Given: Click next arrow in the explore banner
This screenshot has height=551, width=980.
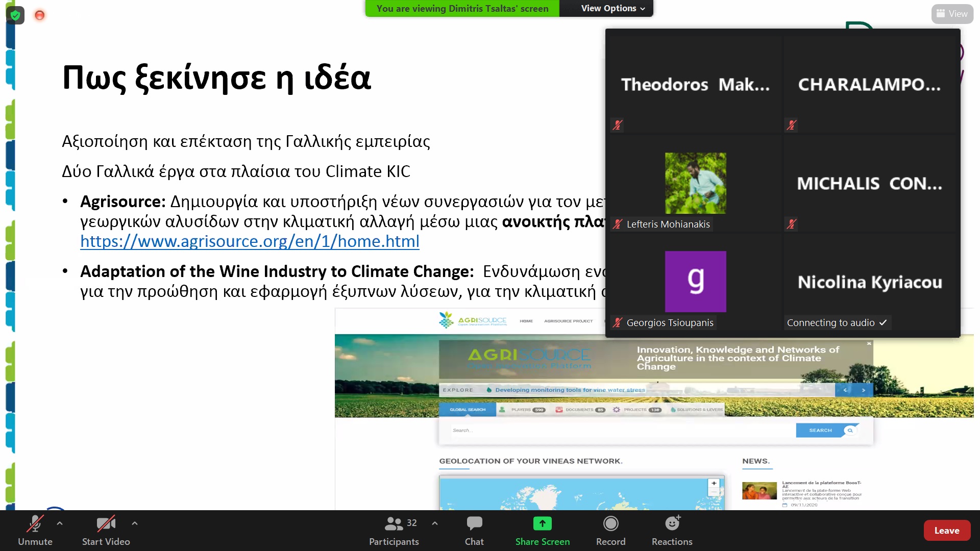Looking at the screenshot, I should point(864,390).
